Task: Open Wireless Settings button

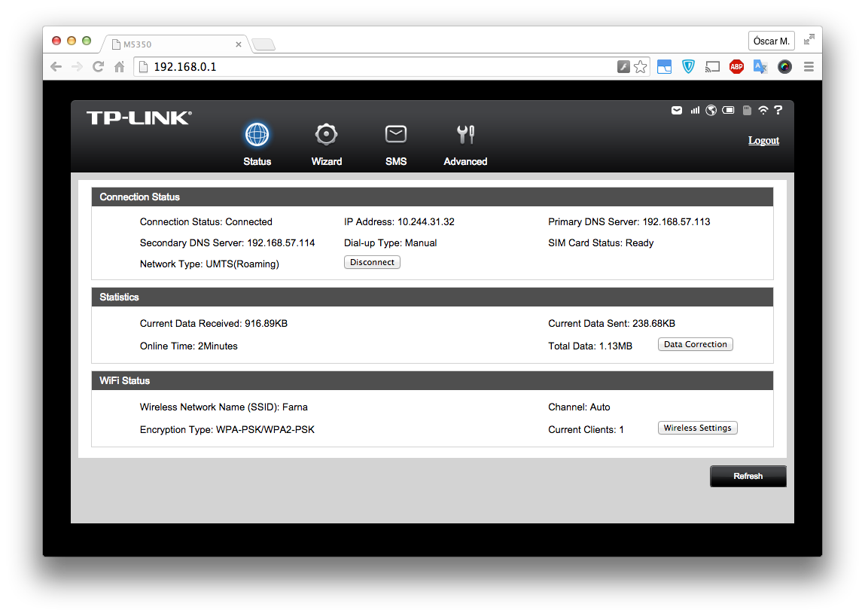Action: coord(697,428)
